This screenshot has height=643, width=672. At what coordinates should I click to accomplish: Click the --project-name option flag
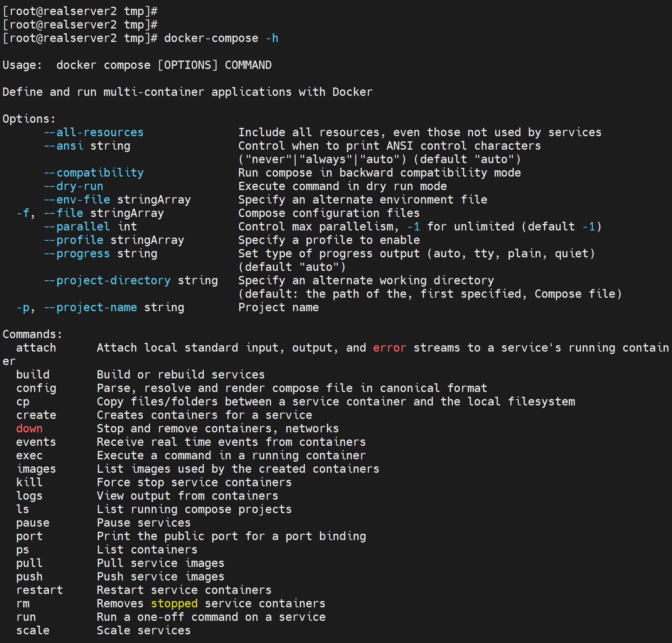(x=90, y=307)
